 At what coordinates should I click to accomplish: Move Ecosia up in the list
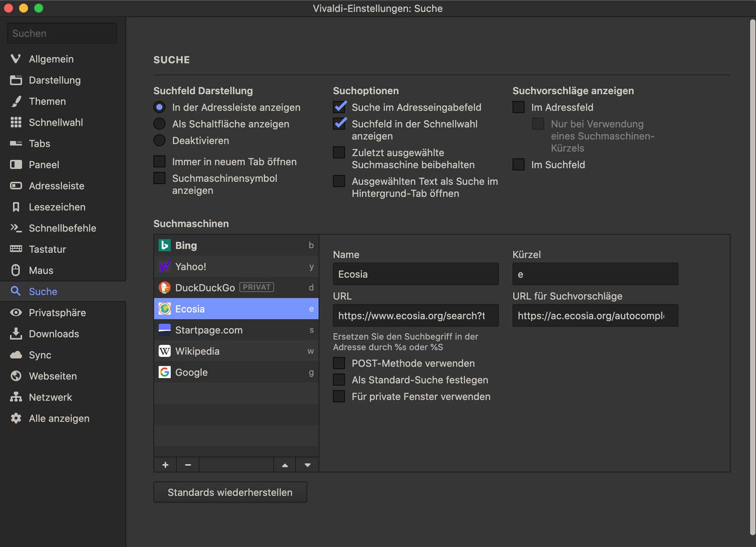tap(285, 465)
